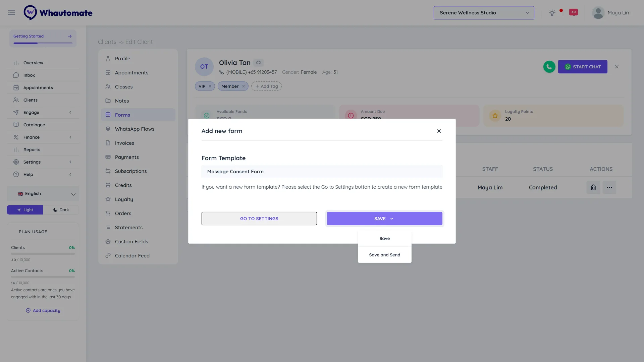Click Add capacity link
The image size is (644, 362).
(x=43, y=311)
